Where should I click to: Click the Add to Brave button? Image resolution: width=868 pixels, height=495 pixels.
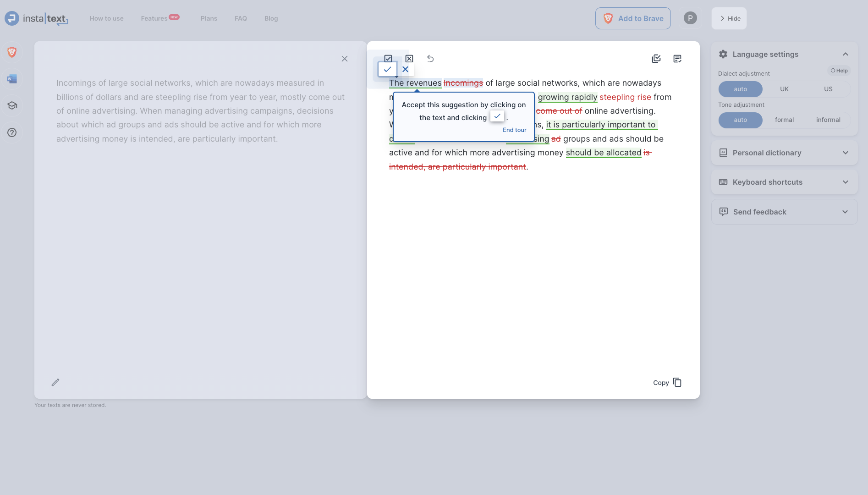[x=633, y=18]
